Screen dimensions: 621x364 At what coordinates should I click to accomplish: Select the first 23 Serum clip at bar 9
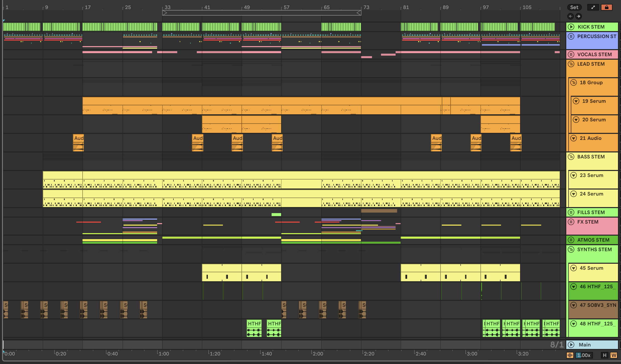[63, 180]
